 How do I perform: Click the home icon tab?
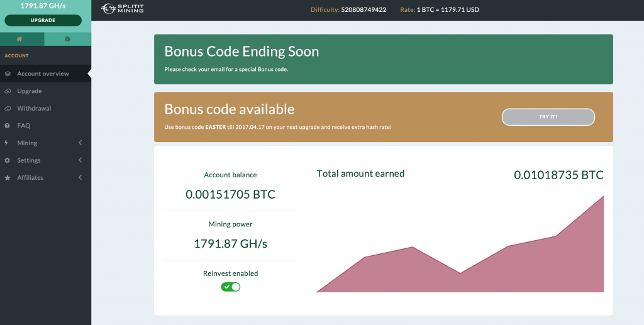(19, 39)
